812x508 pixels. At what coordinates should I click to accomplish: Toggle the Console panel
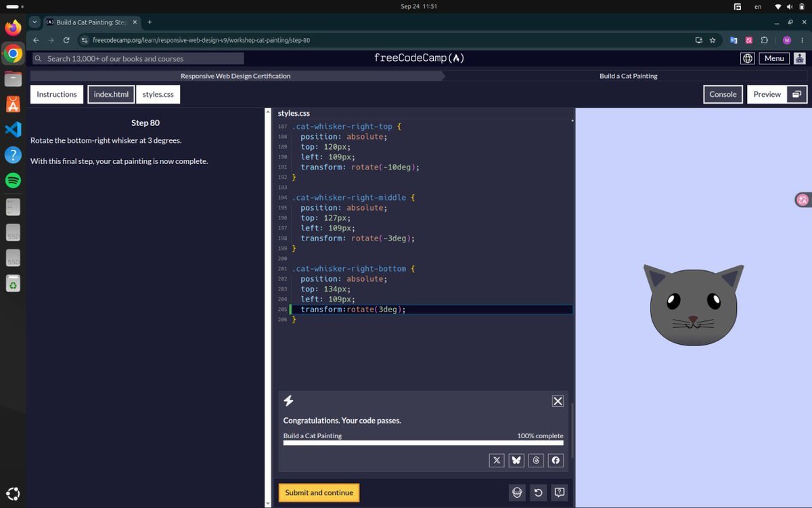[x=723, y=94]
